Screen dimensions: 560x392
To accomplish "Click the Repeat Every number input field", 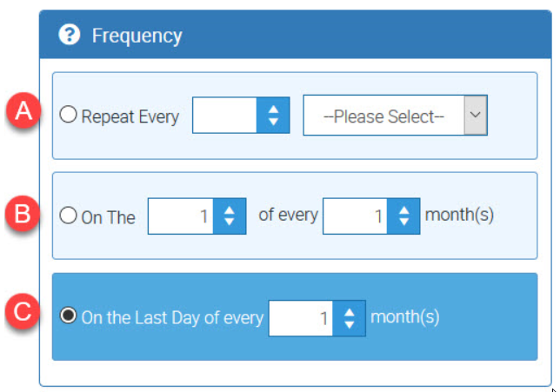I will click(x=224, y=116).
